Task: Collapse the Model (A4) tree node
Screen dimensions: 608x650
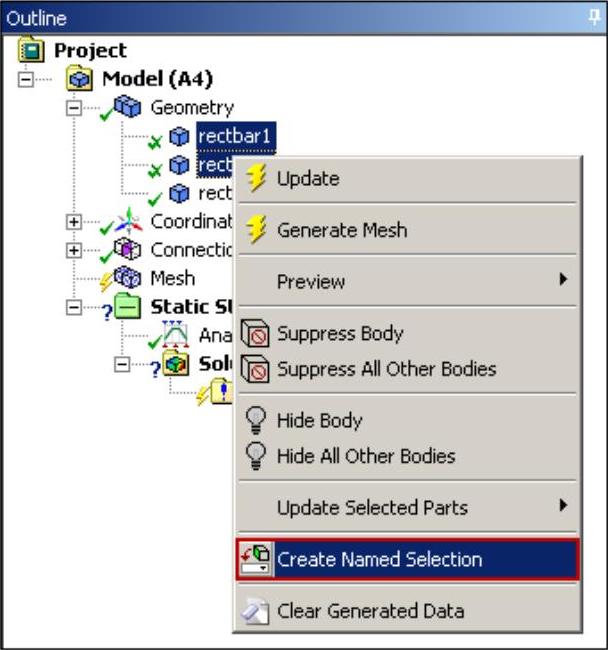Action: (39, 79)
